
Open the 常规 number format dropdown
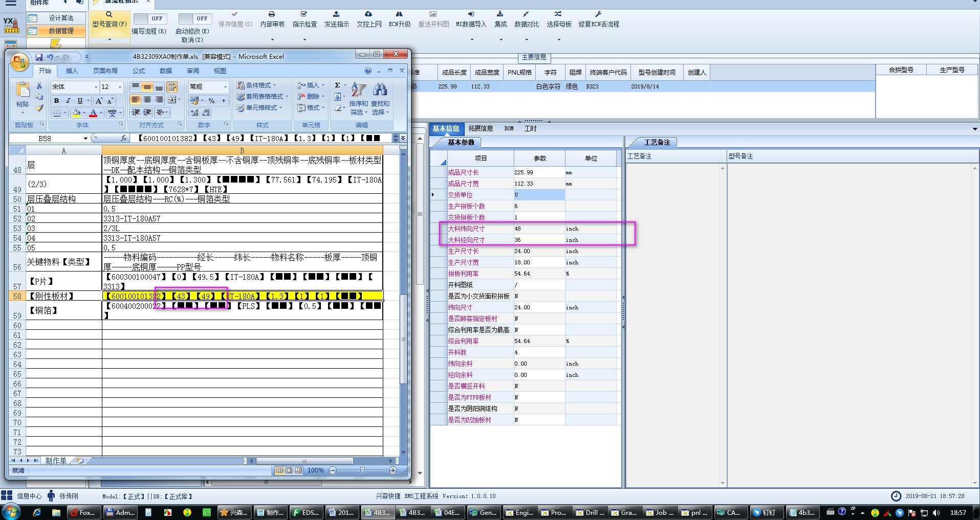tap(225, 87)
